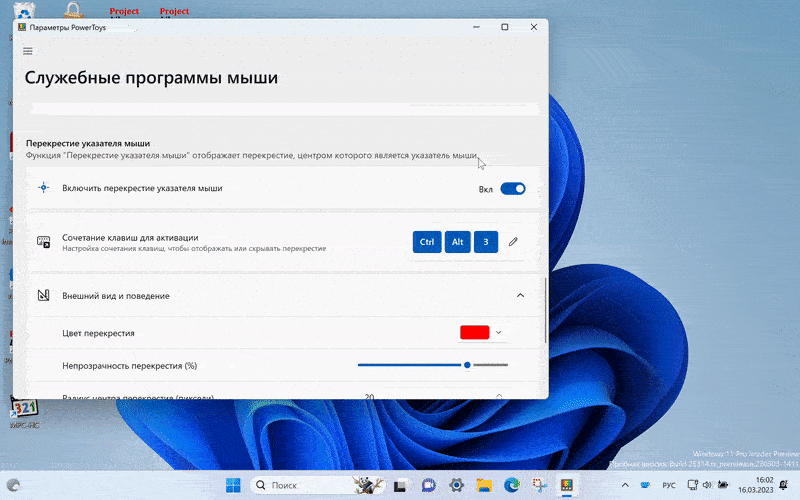Open the clock and date in taskbar
This screenshot has height=500, width=800.
(x=756, y=485)
